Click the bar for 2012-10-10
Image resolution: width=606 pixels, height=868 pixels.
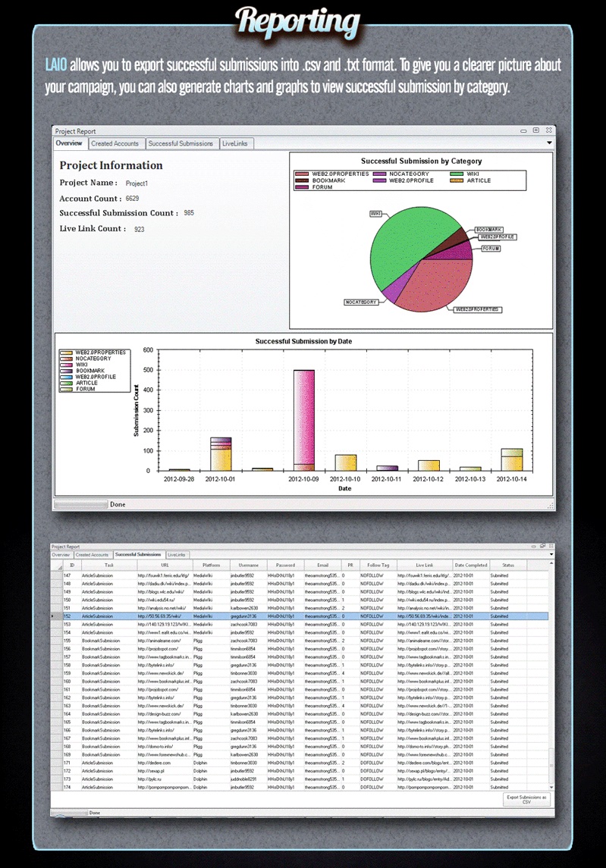click(345, 462)
